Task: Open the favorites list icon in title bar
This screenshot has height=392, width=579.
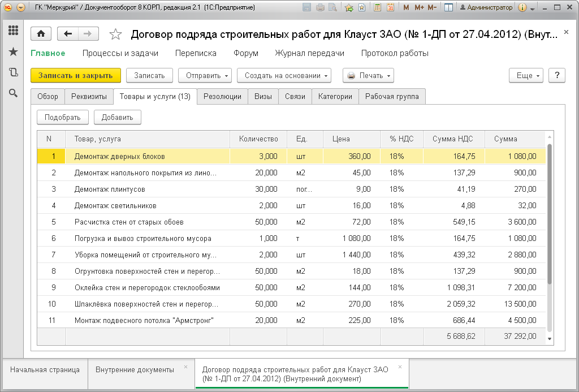Action: click(362, 7)
